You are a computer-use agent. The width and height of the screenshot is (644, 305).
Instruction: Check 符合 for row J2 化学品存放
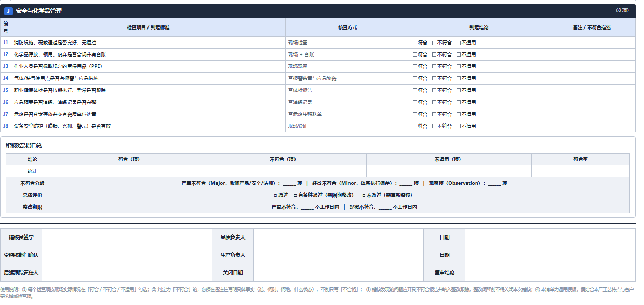coord(415,54)
